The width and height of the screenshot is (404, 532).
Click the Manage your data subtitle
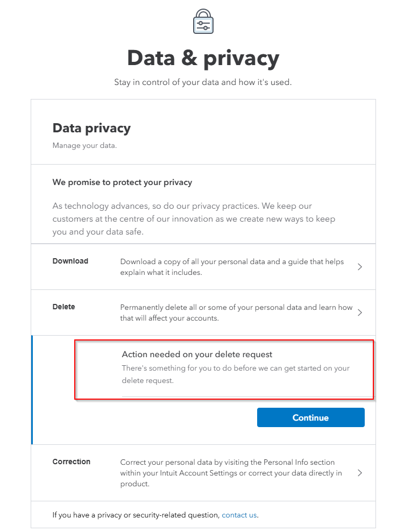pos(84,145)
